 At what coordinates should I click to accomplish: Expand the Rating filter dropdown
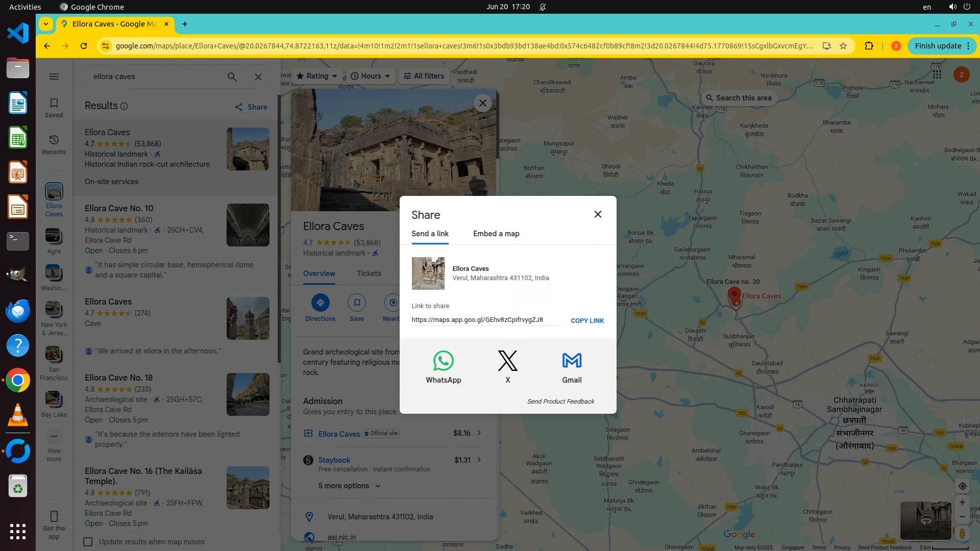[x=317, y=76]
